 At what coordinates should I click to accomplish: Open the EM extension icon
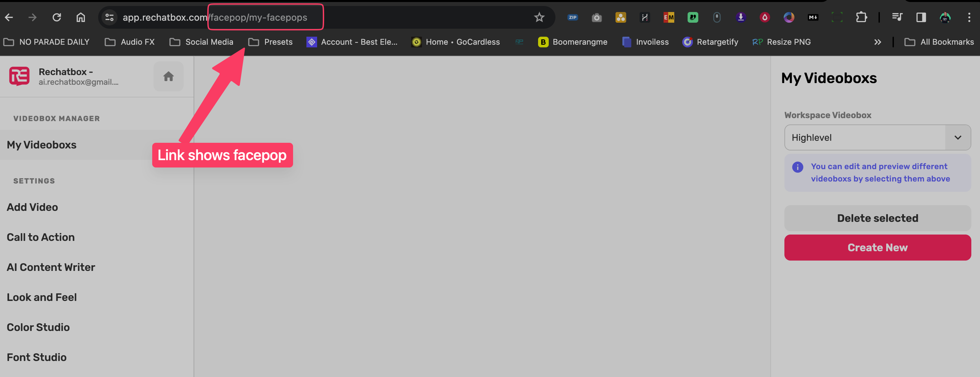(x=669, y=17)
